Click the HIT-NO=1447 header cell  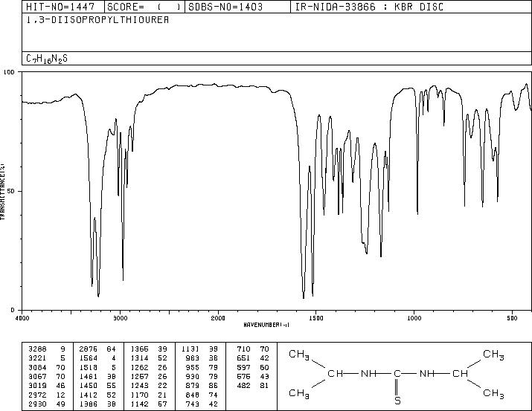click(64, 7)
